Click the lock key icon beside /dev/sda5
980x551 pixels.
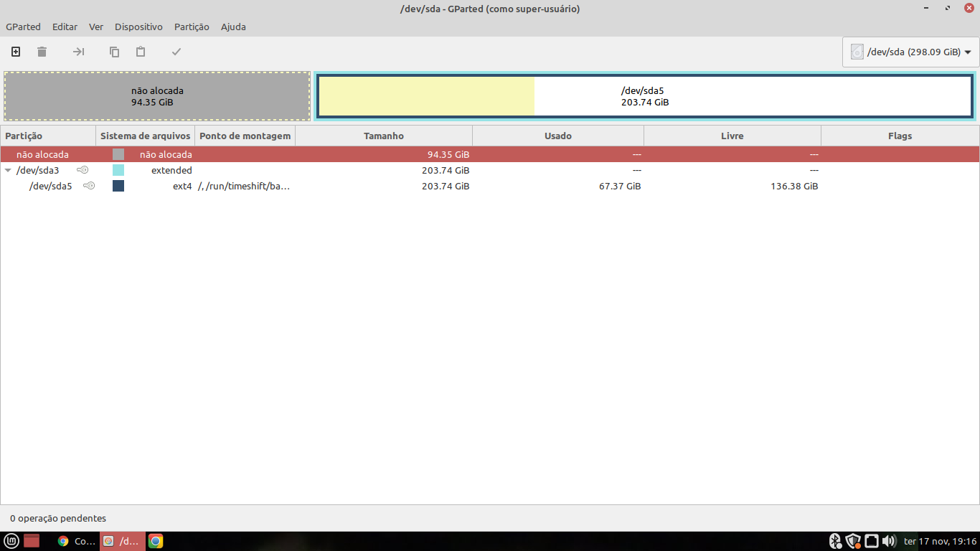(x=89, y=186)
